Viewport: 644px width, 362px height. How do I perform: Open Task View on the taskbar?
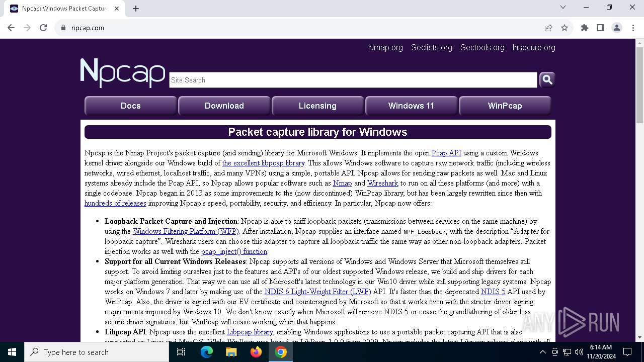point(181,352)
